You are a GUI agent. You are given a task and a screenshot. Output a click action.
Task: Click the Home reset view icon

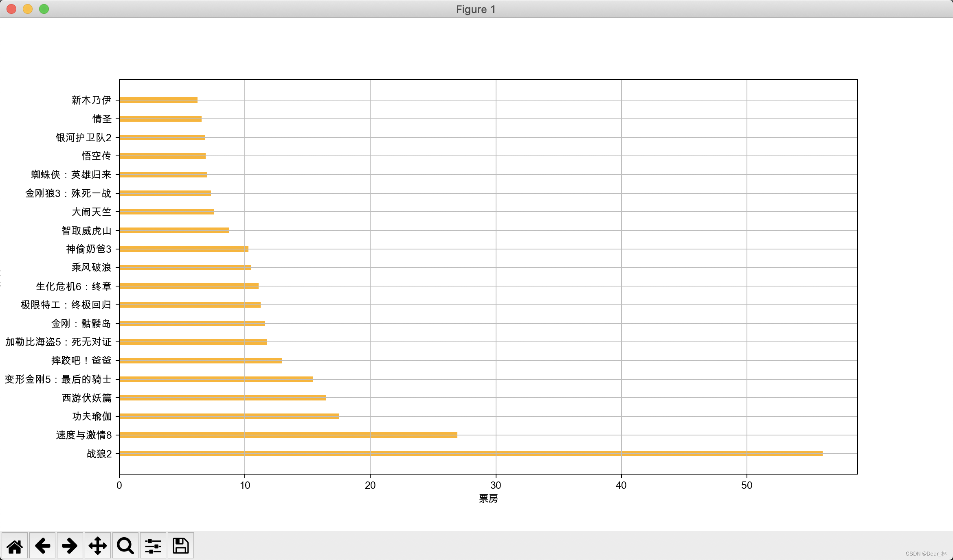(15, 546)
